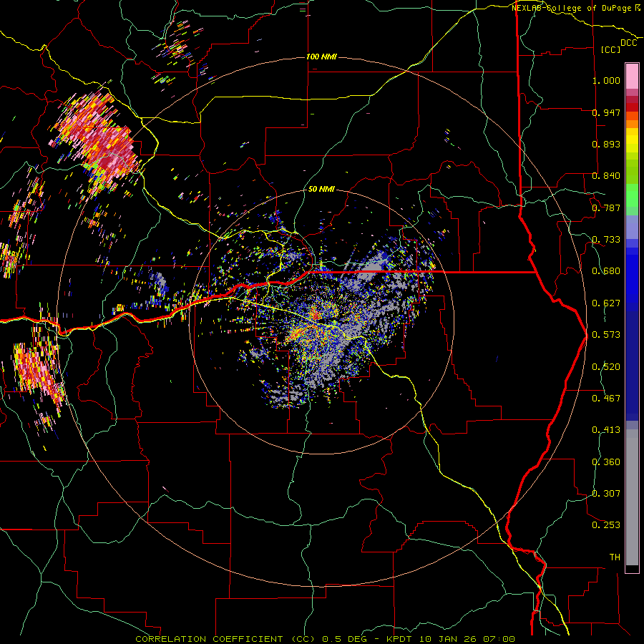Select the DCC product label
This screenshot has width=644, height=644.
tap(628, 43)
